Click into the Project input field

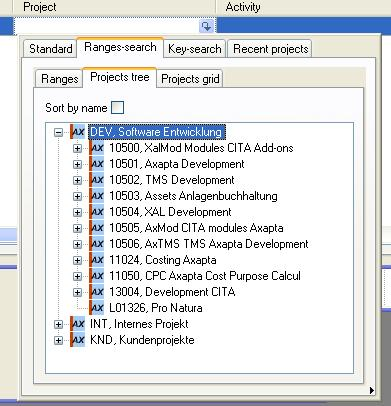(107, 26)
